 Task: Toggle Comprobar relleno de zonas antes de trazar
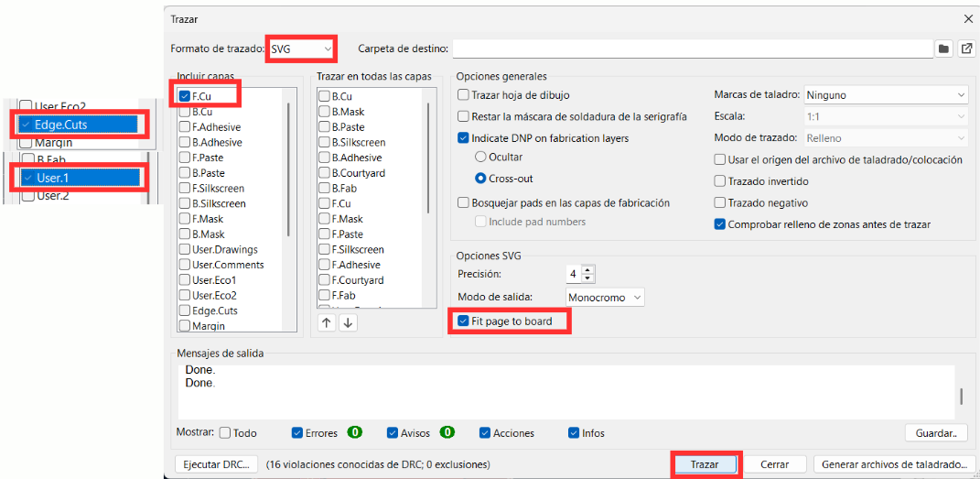click(x=720, y=223)
